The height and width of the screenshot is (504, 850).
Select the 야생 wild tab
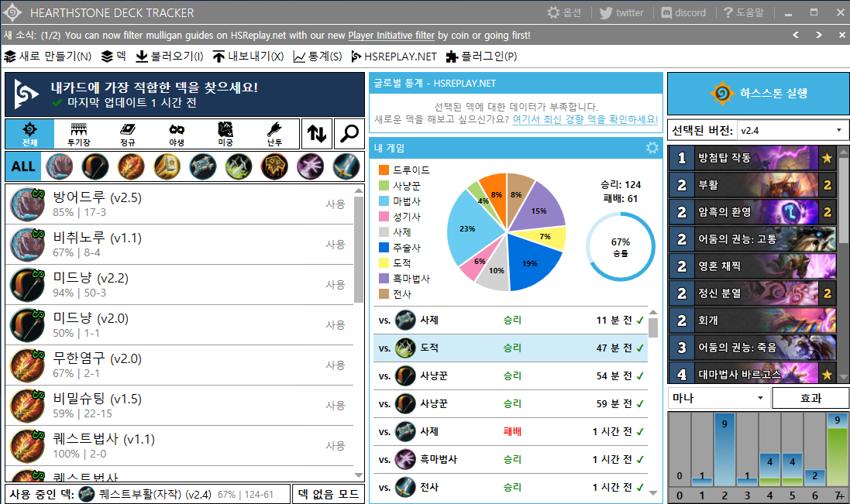click(177, 134)
